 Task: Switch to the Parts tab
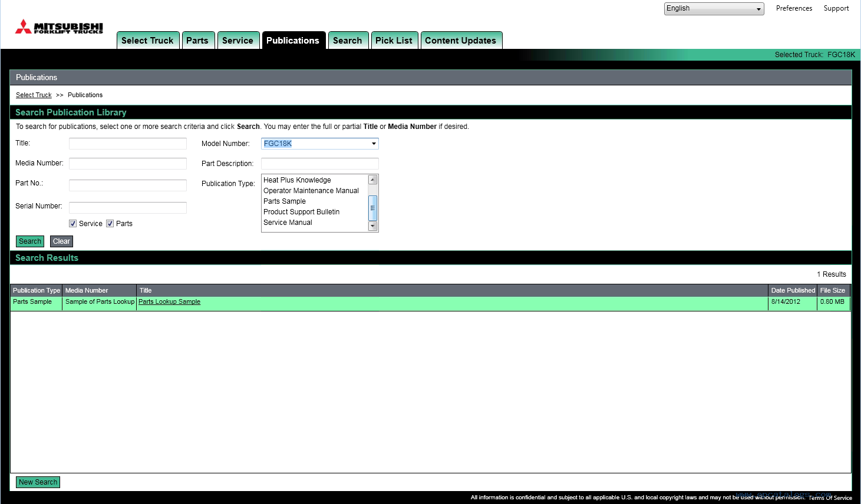pos(198,40)
